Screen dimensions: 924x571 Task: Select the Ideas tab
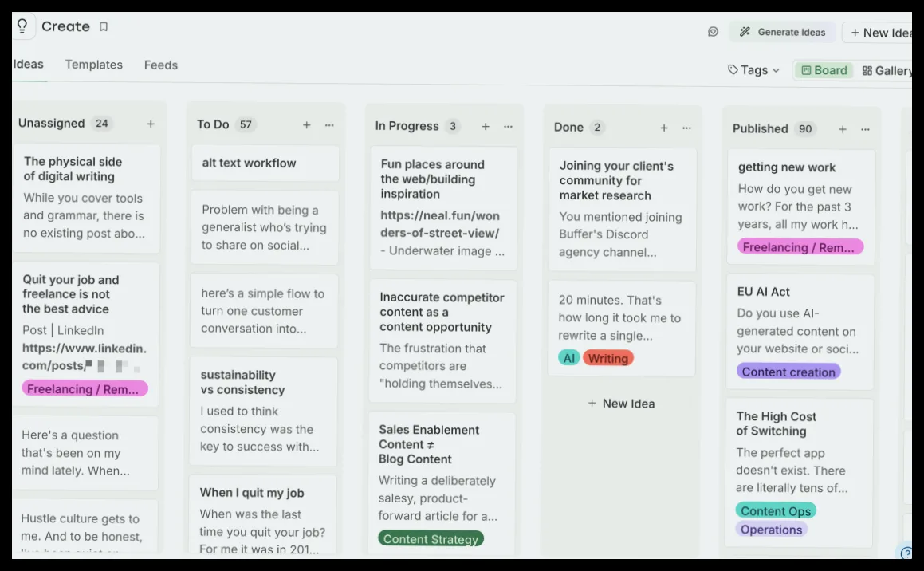tap(28, 64)
